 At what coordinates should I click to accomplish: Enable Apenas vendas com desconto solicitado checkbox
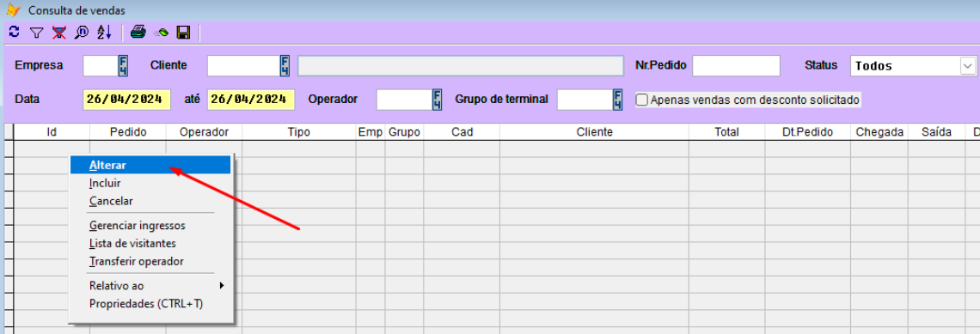(x=642, y=100)
